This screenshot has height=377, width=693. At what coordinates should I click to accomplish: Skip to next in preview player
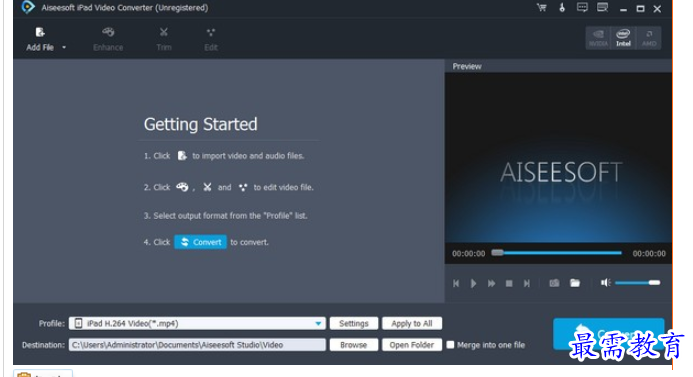coord(526,283)
